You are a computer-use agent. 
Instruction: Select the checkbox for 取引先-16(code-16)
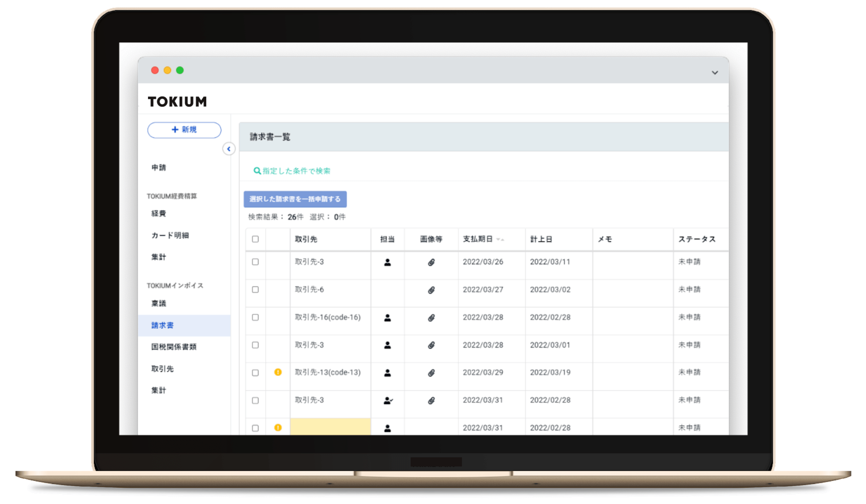pyautogui.click(x=255, y=317)
